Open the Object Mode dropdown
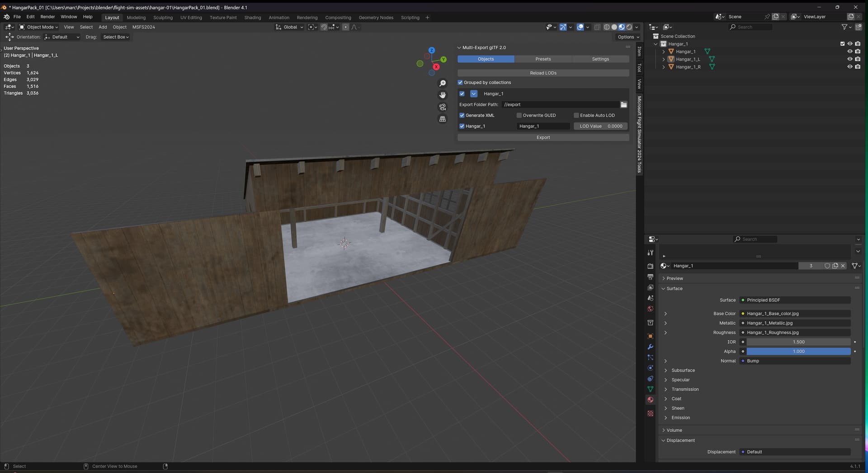Image resolution: width=868 pixels, height=473 pixels. (x=38, y=27)
